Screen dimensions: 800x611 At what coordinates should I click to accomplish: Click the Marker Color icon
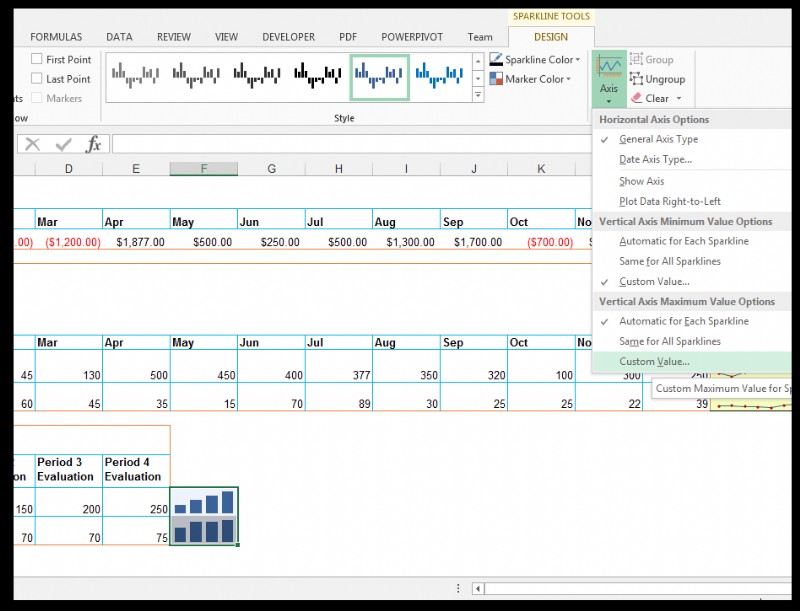[x=497, y=79]
